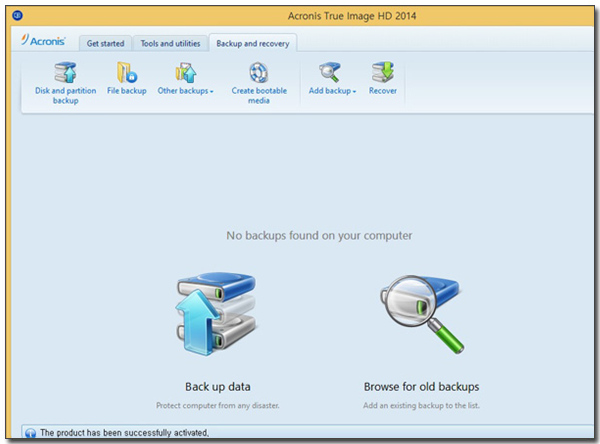Select the Backup and recovery tab

(252, 43)
